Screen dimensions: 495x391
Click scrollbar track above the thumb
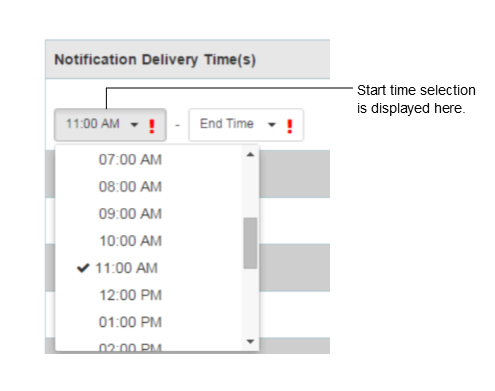250,188
